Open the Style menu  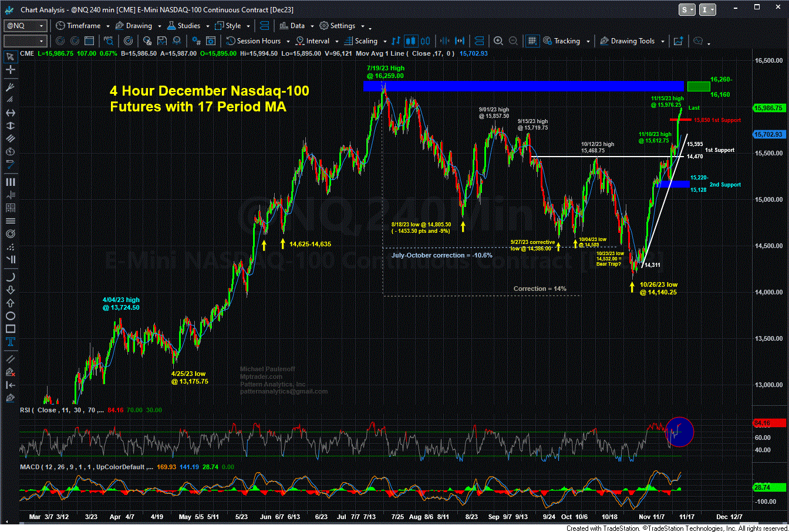228,26
